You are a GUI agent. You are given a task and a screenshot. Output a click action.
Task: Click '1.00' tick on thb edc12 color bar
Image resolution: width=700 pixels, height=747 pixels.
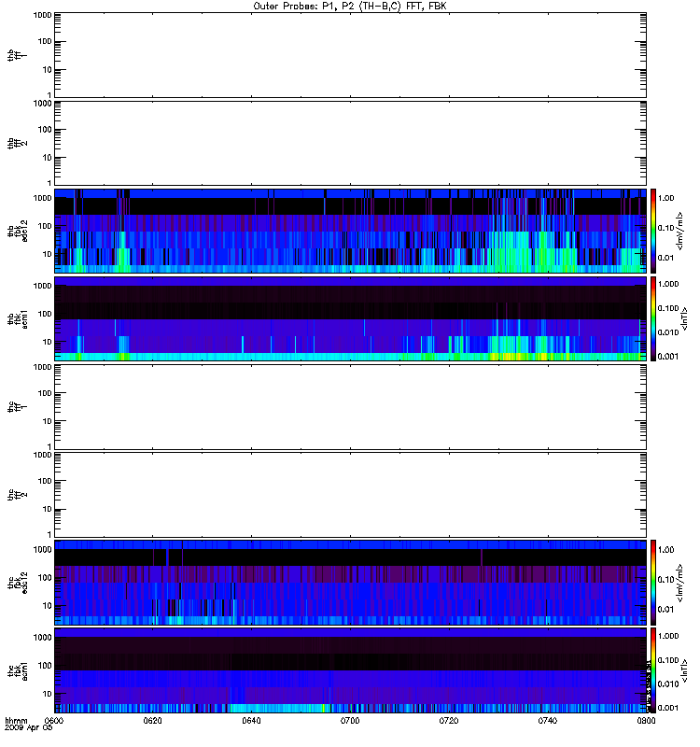click(665, 198)
